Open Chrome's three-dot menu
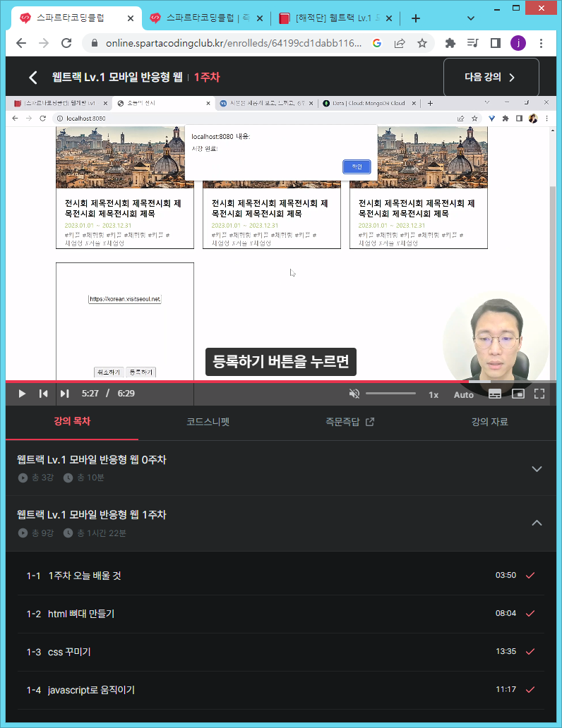The width and height of the screenshot is (562, 728). point(541,43)
